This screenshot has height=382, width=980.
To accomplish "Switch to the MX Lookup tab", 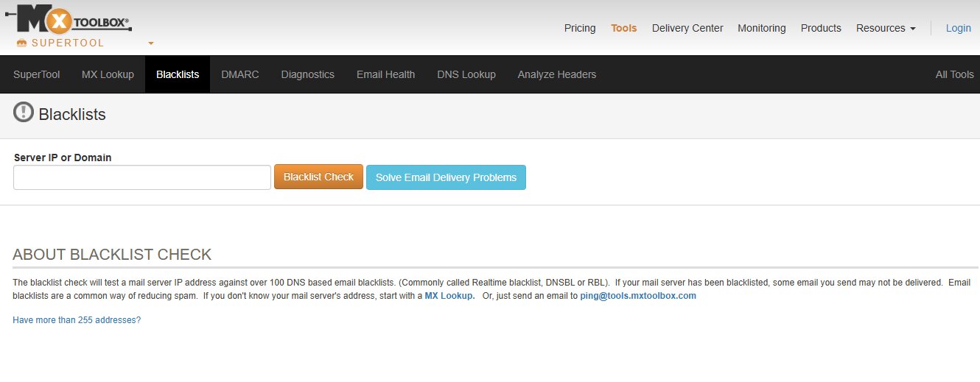I will point(108,74).
